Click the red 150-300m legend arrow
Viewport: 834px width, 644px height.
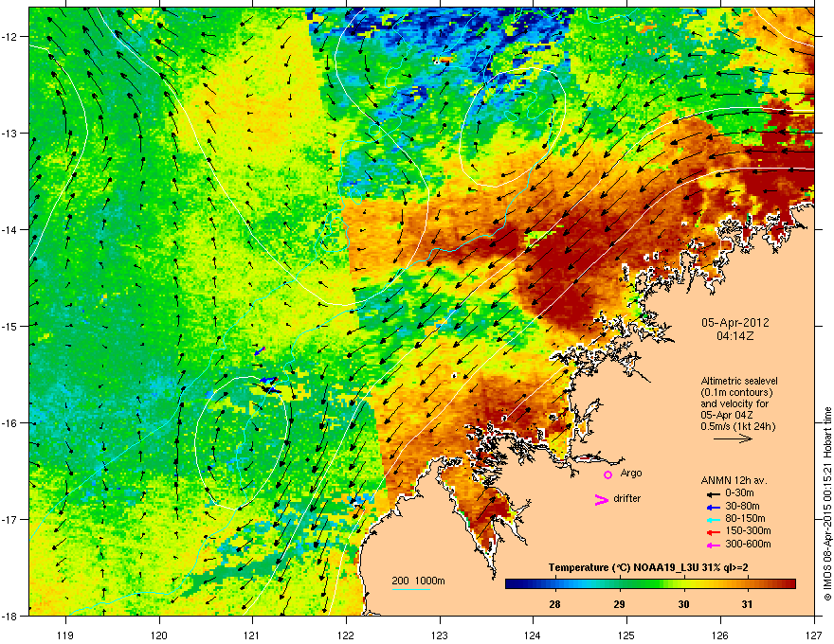714,532
